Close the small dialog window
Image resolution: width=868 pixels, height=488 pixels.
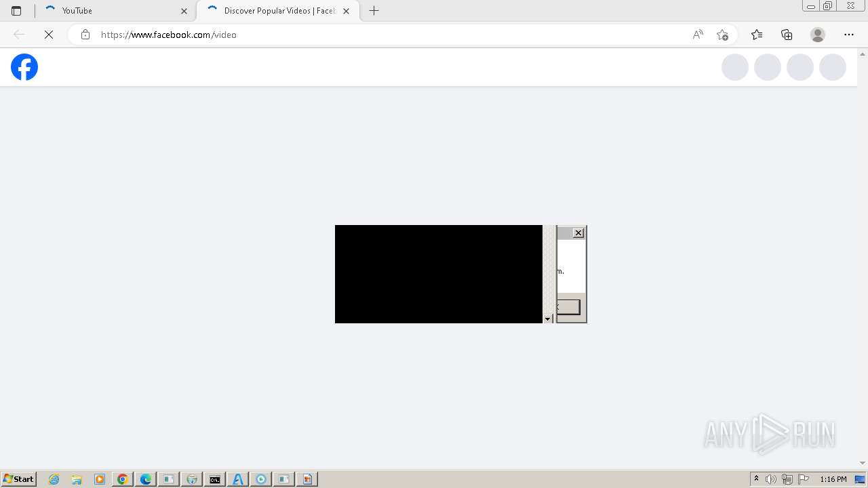pyautogui.click(x=578, y=233)
